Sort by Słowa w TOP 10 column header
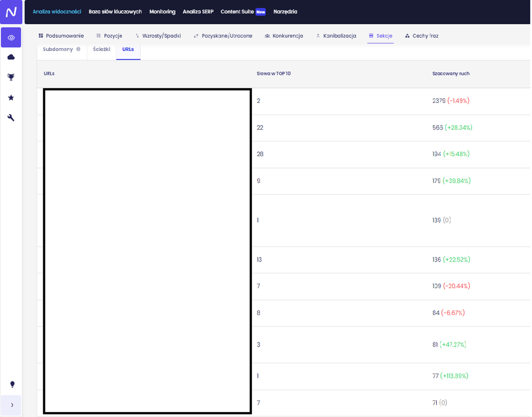The height and width of the screenshot is (417, 532). click(273, 73)
